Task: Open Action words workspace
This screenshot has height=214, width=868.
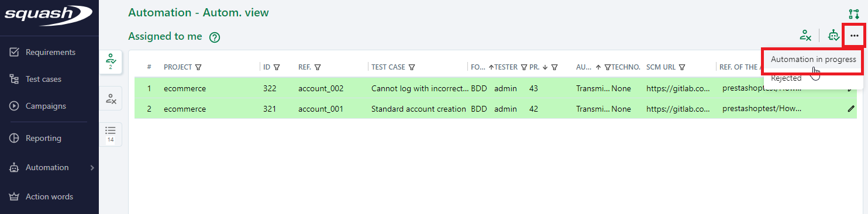Action: click(x=49, y=196)
